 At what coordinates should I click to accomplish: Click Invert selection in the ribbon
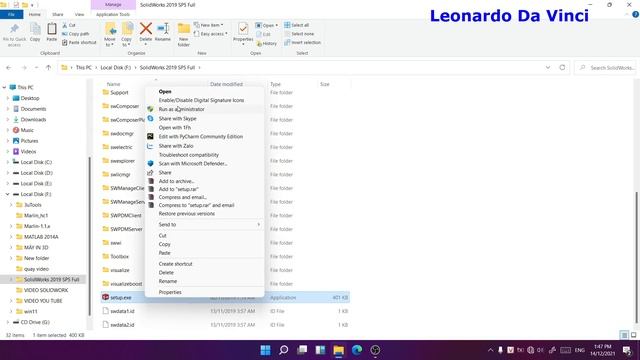(302, 42)
